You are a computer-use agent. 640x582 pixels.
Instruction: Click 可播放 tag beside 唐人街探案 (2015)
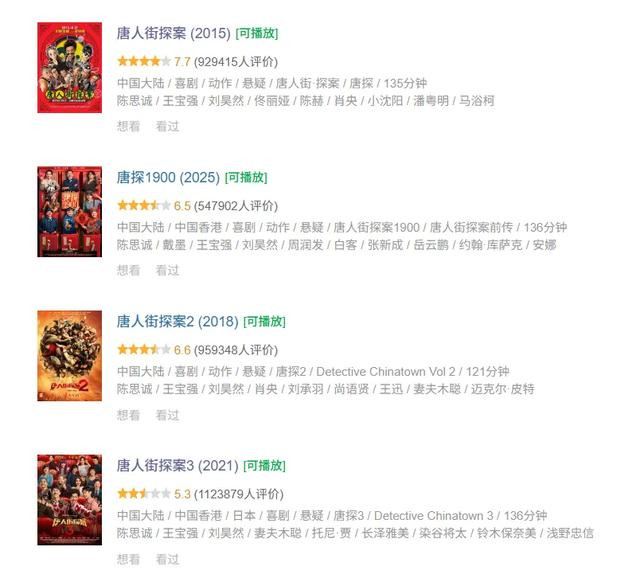pos(257,33)
